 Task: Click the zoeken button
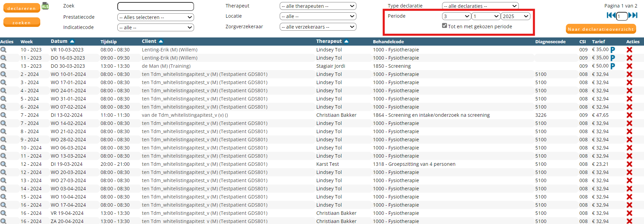[21, 22]
